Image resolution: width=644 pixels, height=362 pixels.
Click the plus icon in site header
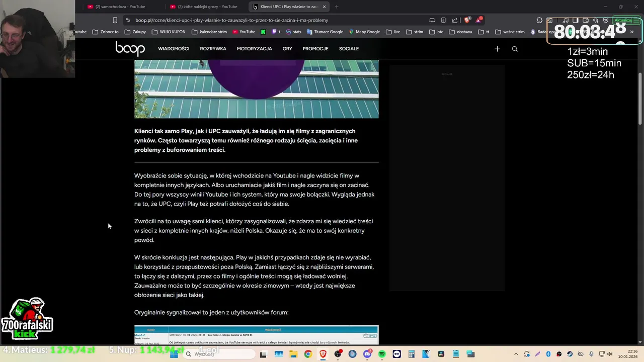tap(497, 49)
